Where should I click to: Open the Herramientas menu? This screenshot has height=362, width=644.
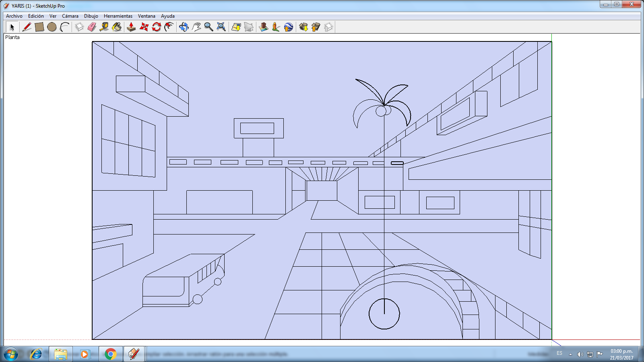pos(118,16)
